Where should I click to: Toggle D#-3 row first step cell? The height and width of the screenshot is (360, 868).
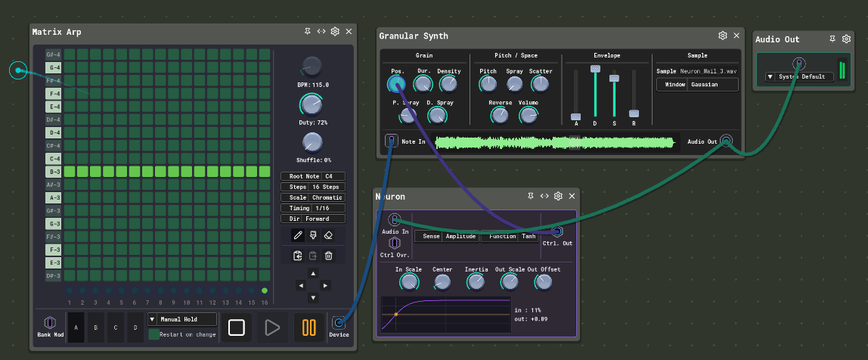point(70,275)
